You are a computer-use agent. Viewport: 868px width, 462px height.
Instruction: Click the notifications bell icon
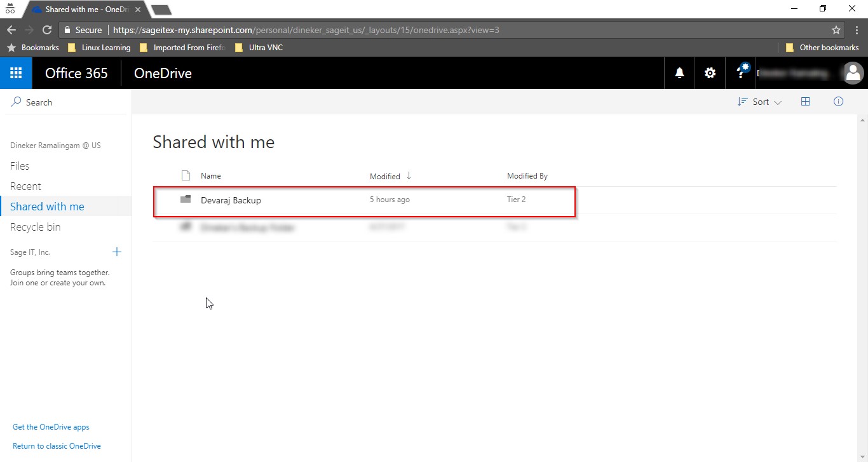tap(679, 73)
